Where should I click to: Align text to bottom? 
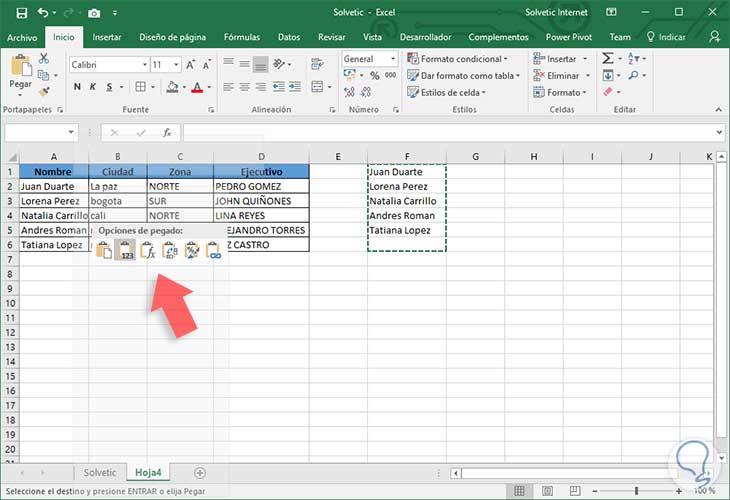(x=261, y=65)
